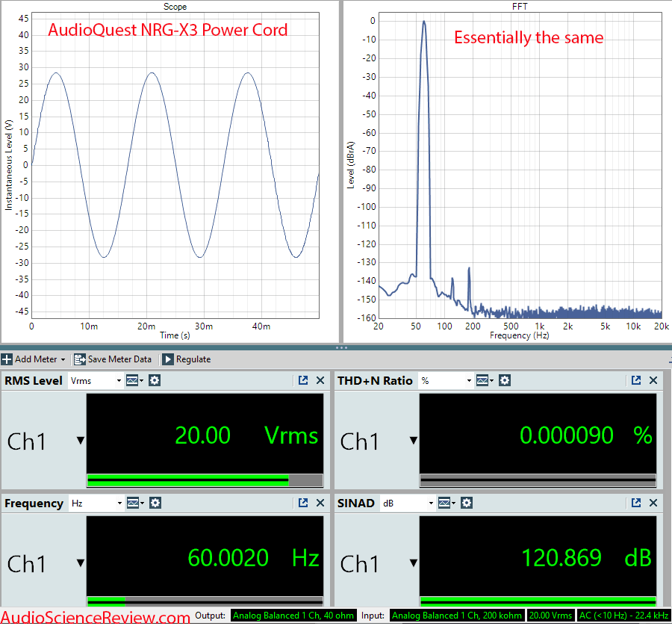Click the '0.000090 %' meter reading
This screenshot has width=672, height=626.
(x=586, y=436)
